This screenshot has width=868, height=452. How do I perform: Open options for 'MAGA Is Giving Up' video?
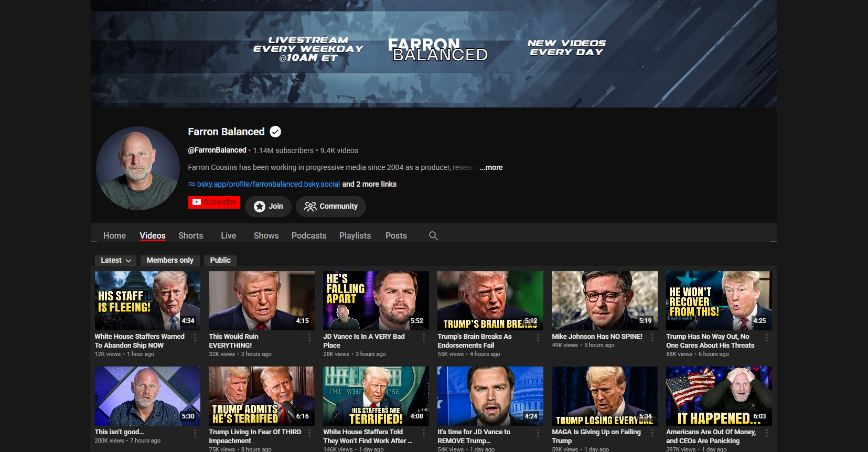(x=652, y=433)
